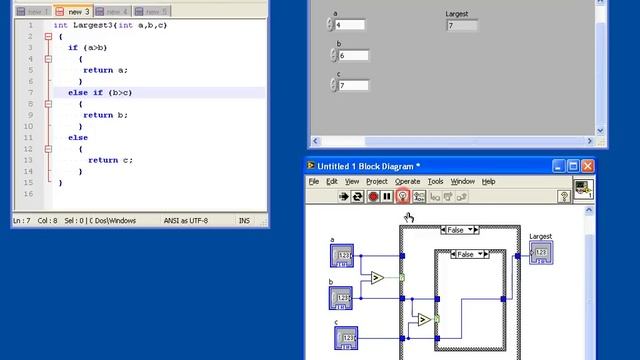This screenshot has height=360, width=640.
Task: Open the Operate menu
Action: 407,182
